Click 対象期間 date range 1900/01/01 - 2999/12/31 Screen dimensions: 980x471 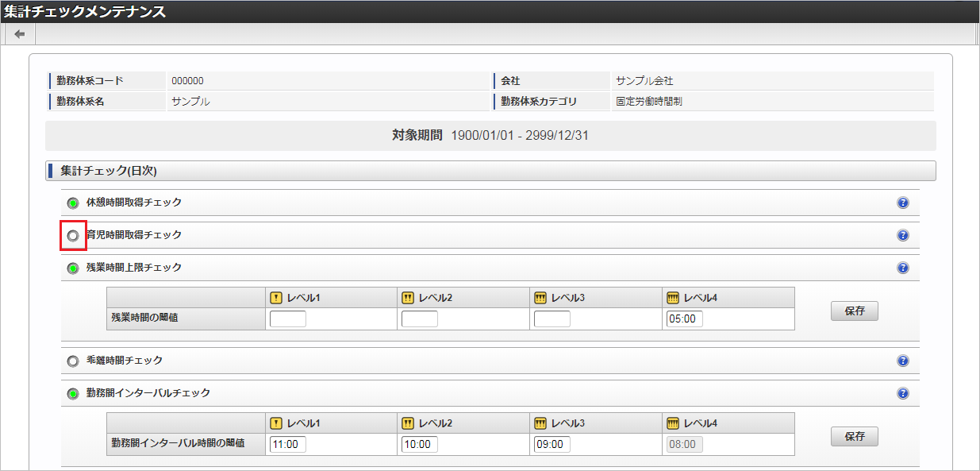coord(520,136)
